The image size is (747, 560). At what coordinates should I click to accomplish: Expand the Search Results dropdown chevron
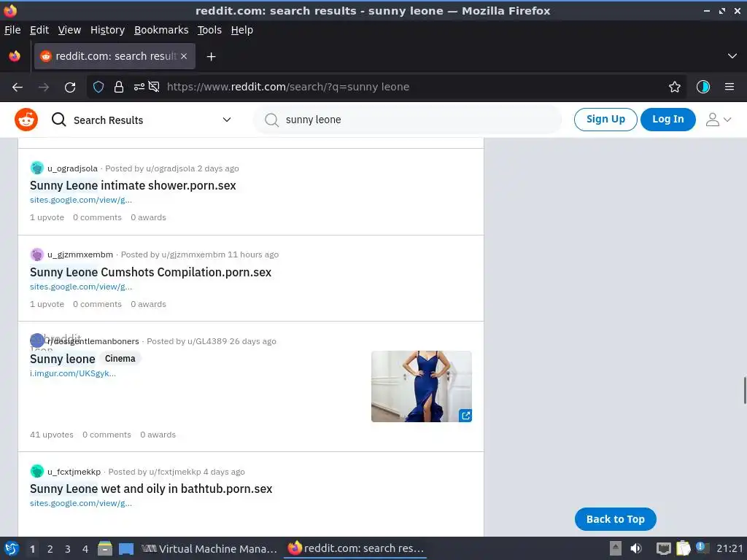click(x=227, y=120)
